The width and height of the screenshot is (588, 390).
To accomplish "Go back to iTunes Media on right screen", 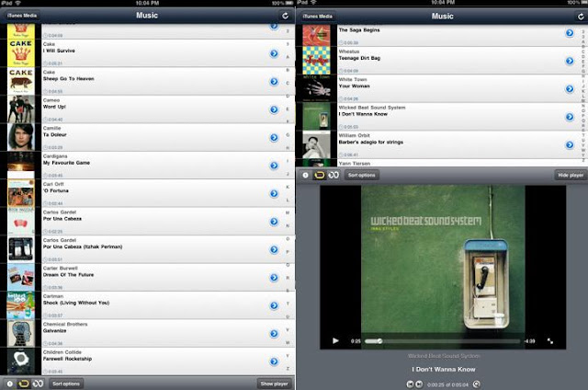I will coord(317,17).
